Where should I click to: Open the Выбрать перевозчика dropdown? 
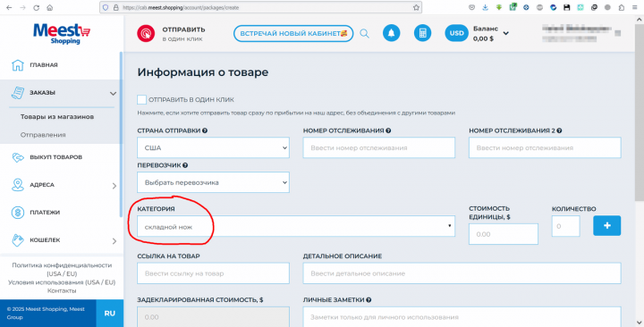pos(213,182)
